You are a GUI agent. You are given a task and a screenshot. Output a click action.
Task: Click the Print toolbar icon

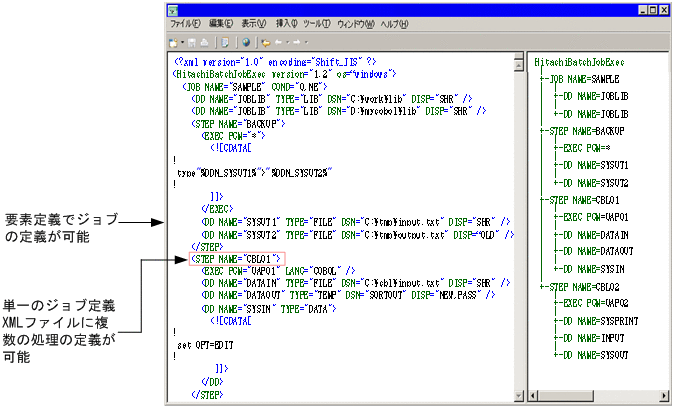click(x=205, y=42)
